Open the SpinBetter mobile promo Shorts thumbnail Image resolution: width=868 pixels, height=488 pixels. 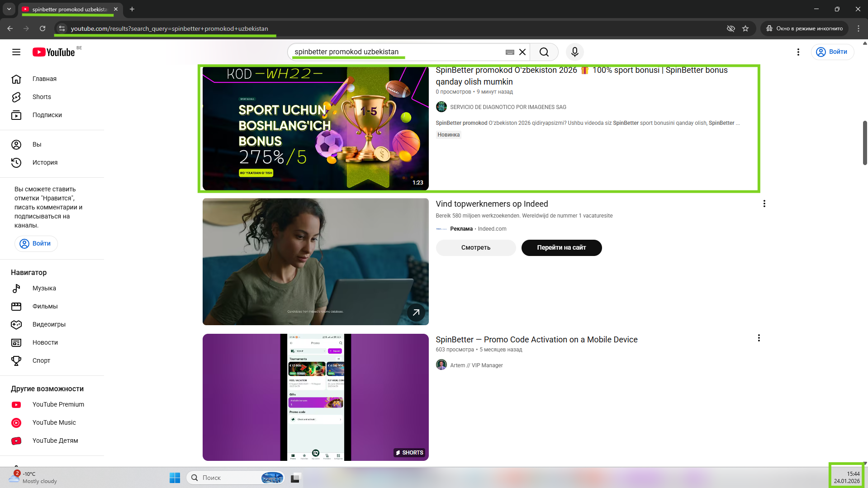point(315,397)
